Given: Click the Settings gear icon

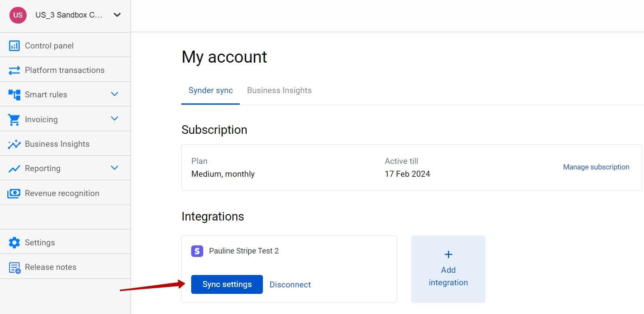Looking at the screenshot, I should click(x=14, y=242).
